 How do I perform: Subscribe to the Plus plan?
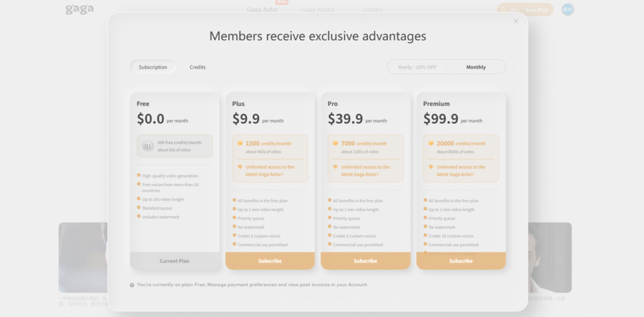point(270,261)
